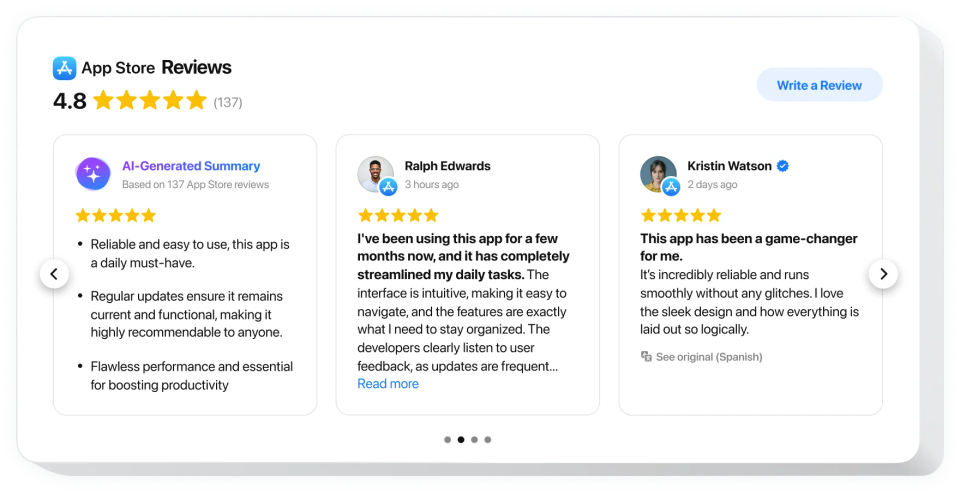Click the 3 hours ago timestamp
Image resolution: width=960 pixels, height=495 pixels.
point(432,184)
